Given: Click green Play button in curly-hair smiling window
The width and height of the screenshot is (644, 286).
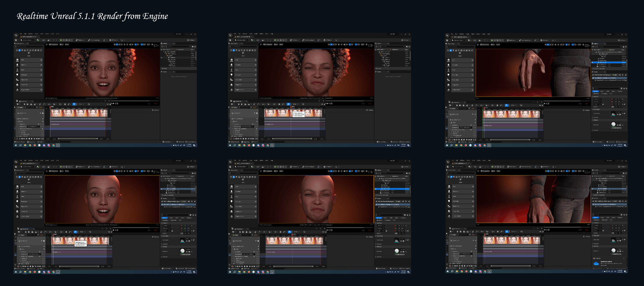Looking at the screenshot, I should point(61,40).
